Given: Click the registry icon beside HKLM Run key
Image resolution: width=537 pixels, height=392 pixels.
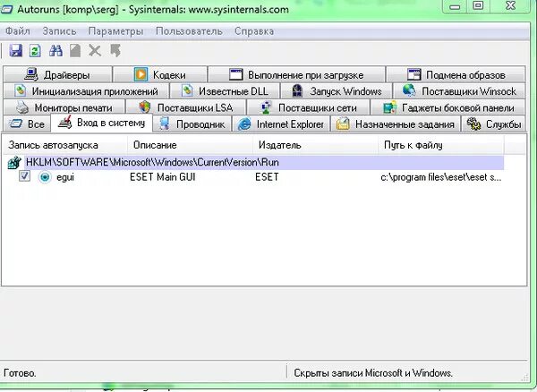Looking at the screenshot, I should tap(14, 162).
